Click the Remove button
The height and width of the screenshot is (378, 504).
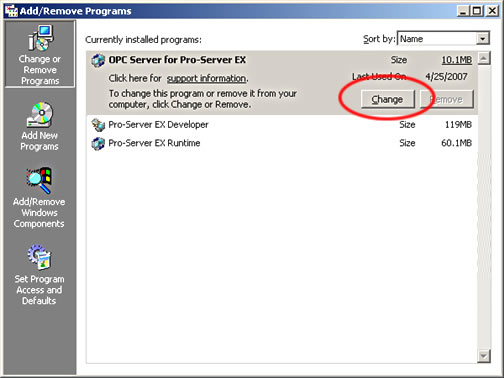[447, 99]
